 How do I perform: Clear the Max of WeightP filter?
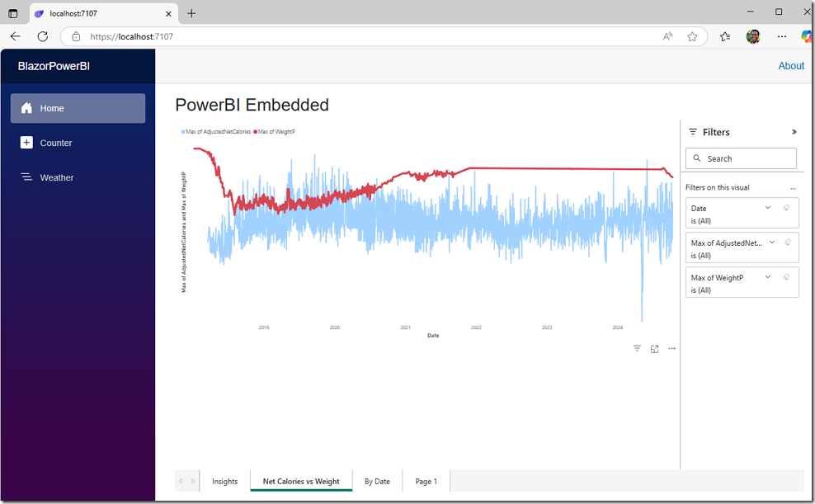point(786,277)
